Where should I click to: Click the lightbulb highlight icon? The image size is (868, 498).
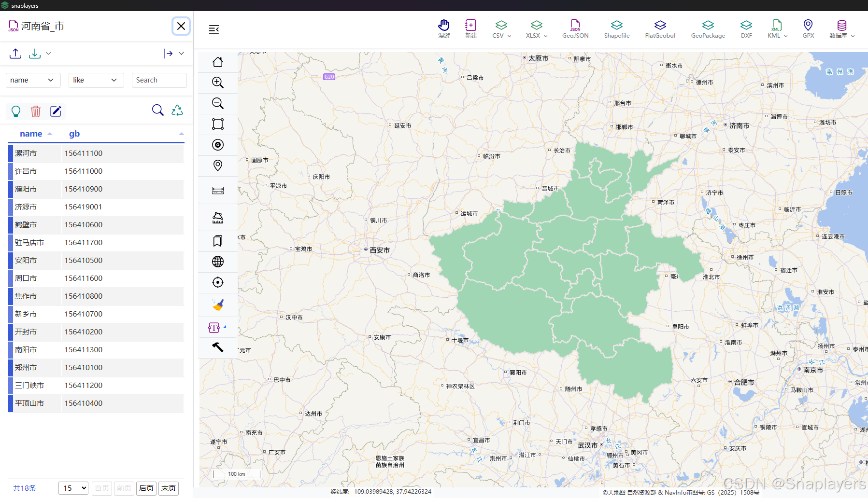coord(16,111)
